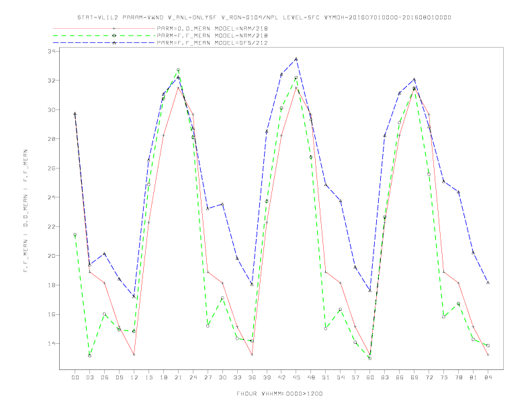Click the green dashed legend line sample
This screenshot has width=532, height=411.
coord(104,36)
